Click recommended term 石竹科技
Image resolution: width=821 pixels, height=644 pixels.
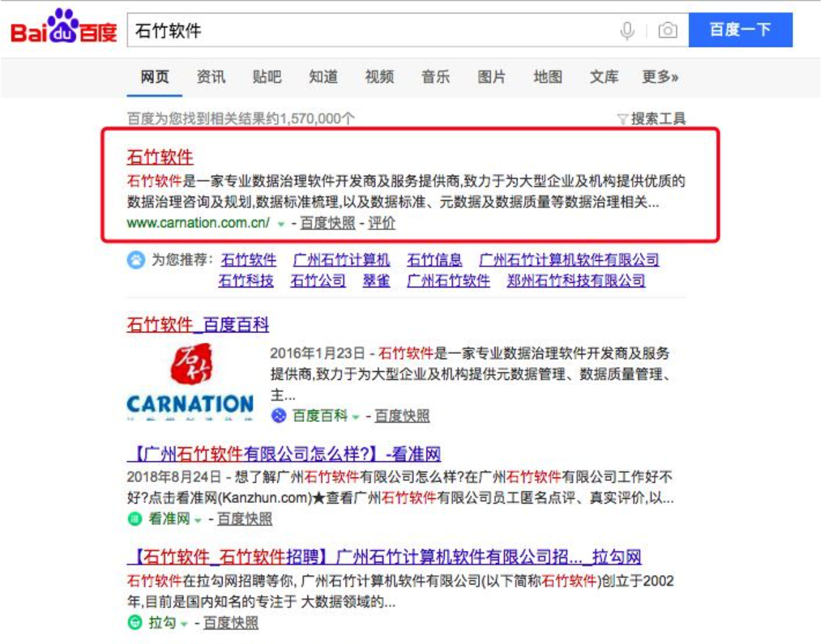246,281
